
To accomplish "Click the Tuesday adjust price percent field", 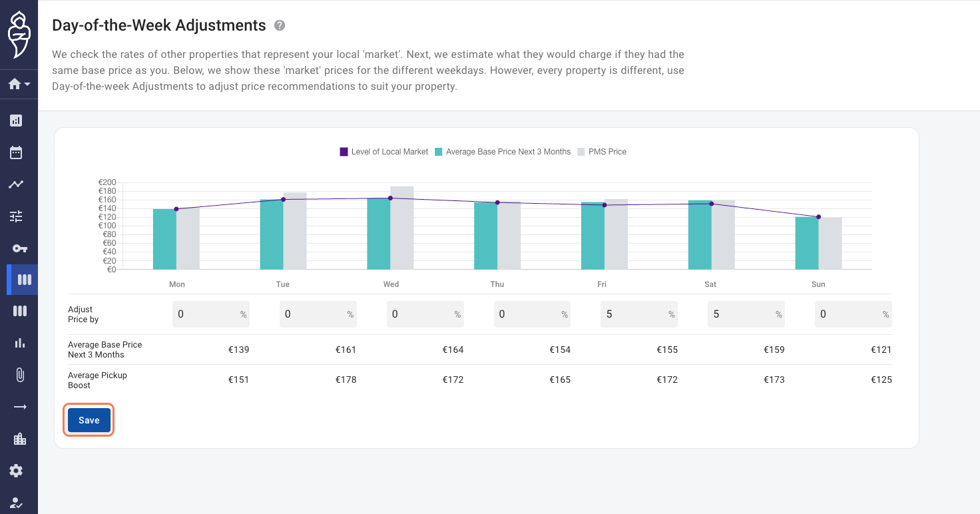I will coord(318,314).
